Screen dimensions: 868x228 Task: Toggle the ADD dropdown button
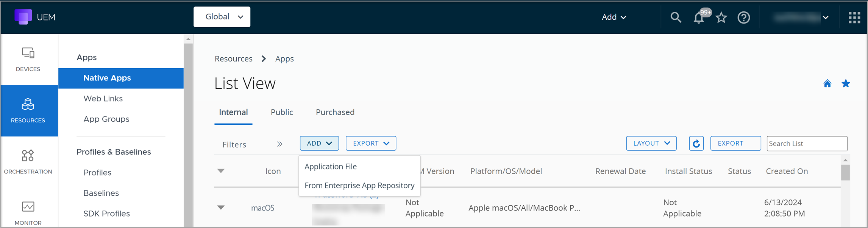pyautogui.click(x=319, y=143)
